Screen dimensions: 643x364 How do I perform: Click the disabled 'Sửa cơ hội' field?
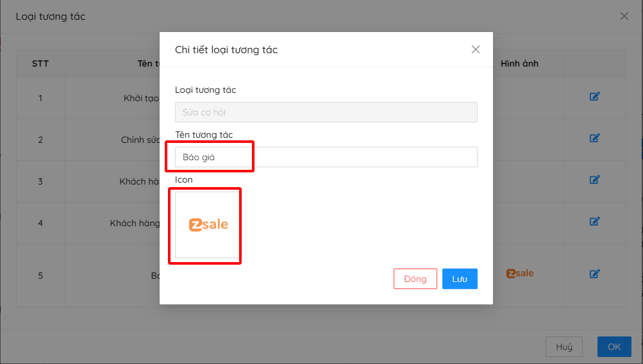(x=326, y=112)
